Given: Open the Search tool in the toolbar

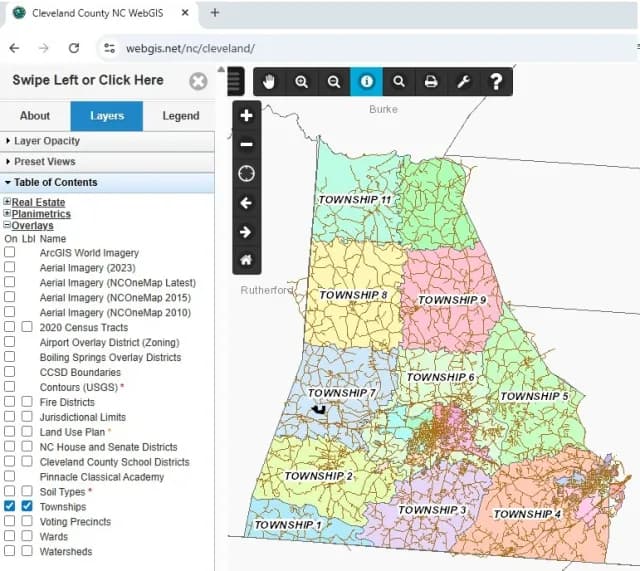Looking at the screenshot, I should (399, 82).
